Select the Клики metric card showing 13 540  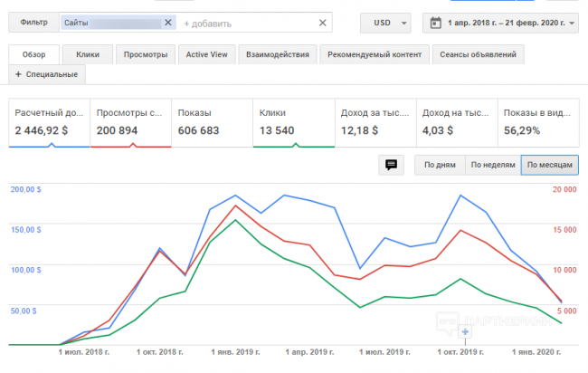292,122
